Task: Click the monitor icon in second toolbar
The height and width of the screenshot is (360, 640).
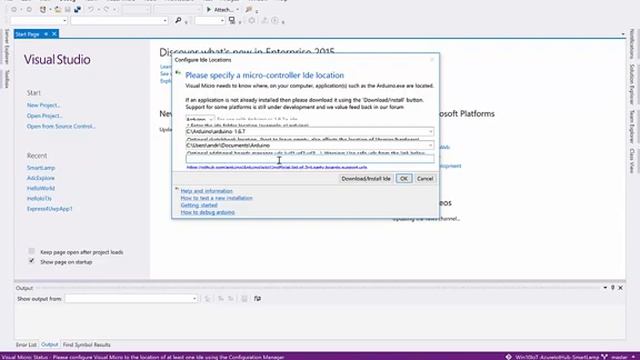Action: point(232,20)
